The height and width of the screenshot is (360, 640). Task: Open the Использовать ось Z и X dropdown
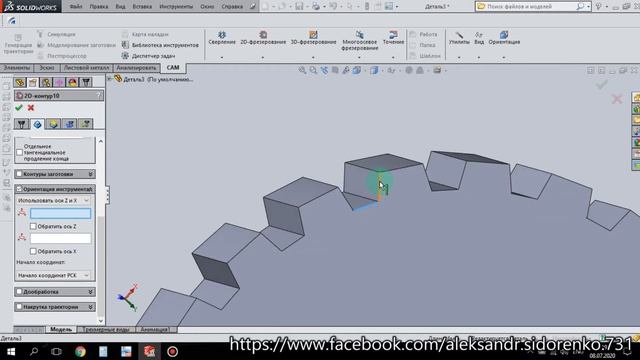click(x=53, y=200)
